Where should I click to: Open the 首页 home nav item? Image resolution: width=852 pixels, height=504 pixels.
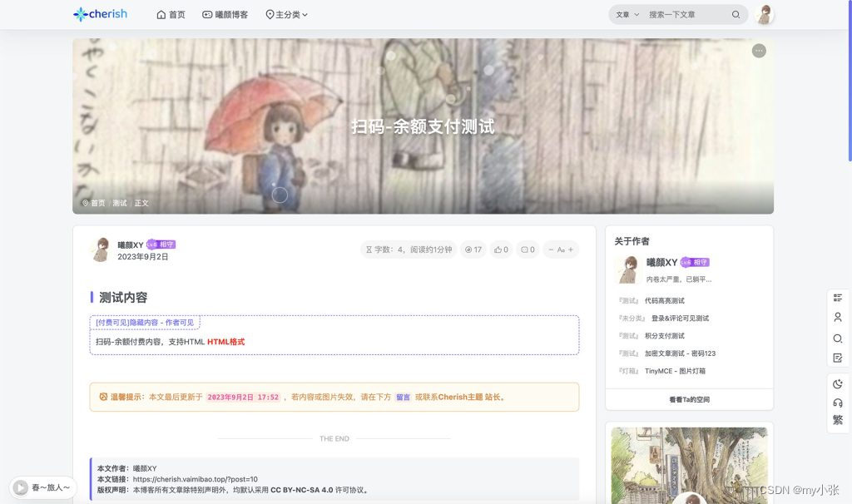pyautogui.click(x=171, y=15)
